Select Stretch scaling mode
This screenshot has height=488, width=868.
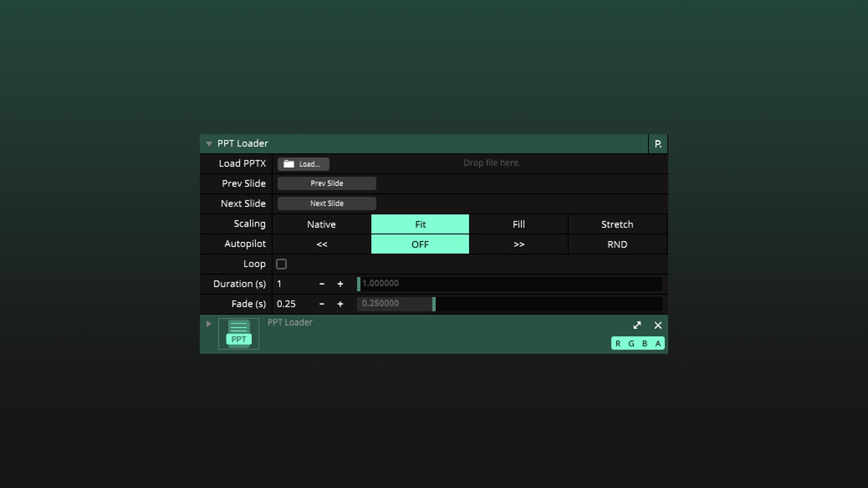click(x=617, y=224)
